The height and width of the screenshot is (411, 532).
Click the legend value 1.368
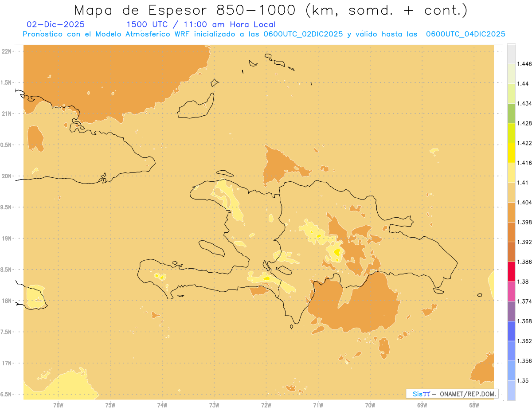(525, 321)
